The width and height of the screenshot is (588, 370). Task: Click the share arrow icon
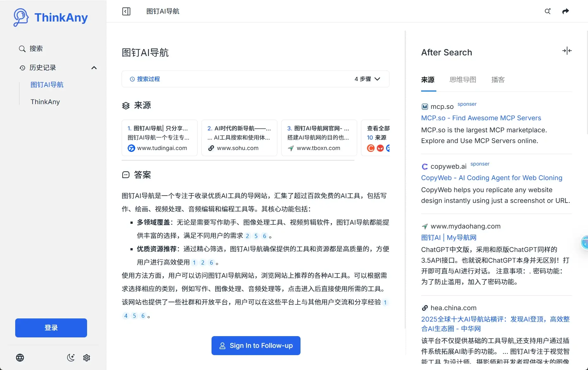pyautogui.click(x=566, y=11)
